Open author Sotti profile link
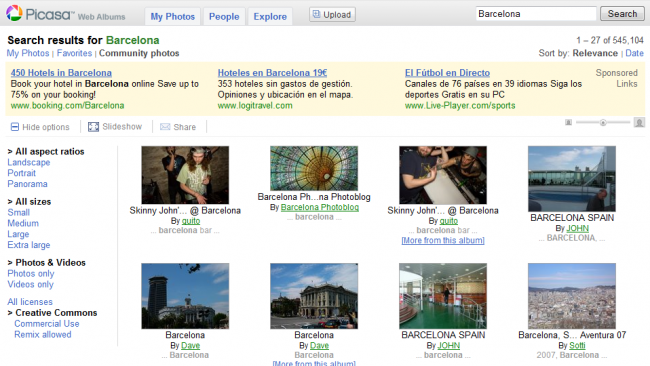Viewport: 650px width, 366px height. [577, 345]
